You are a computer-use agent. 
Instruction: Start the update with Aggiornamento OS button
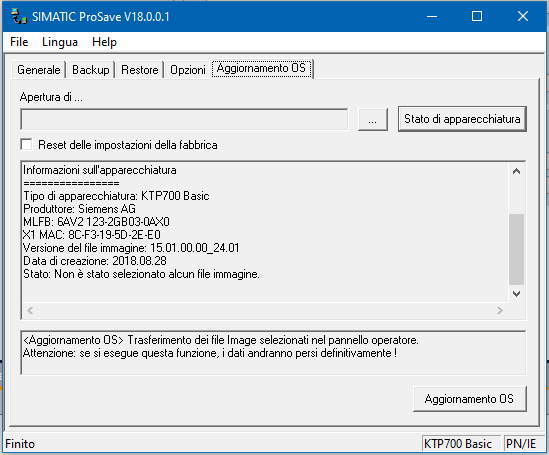pyautogui.click(x=470, y=399)
